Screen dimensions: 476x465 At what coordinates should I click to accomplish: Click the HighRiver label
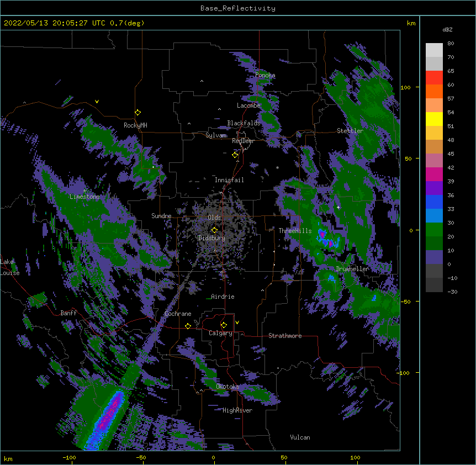(x=237, y=410)
